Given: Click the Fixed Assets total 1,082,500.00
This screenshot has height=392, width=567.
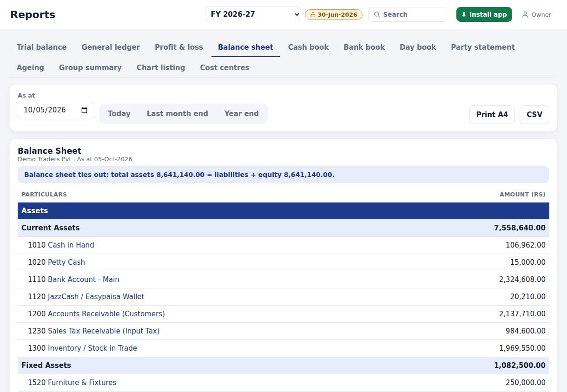Looking at the screenshot, I should click(520, 365).
